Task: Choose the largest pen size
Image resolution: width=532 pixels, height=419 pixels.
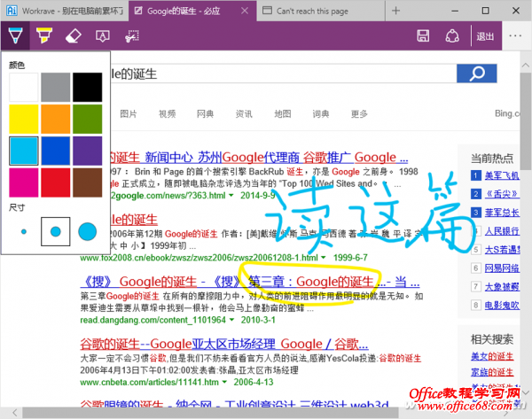Action: pos(87,231)
